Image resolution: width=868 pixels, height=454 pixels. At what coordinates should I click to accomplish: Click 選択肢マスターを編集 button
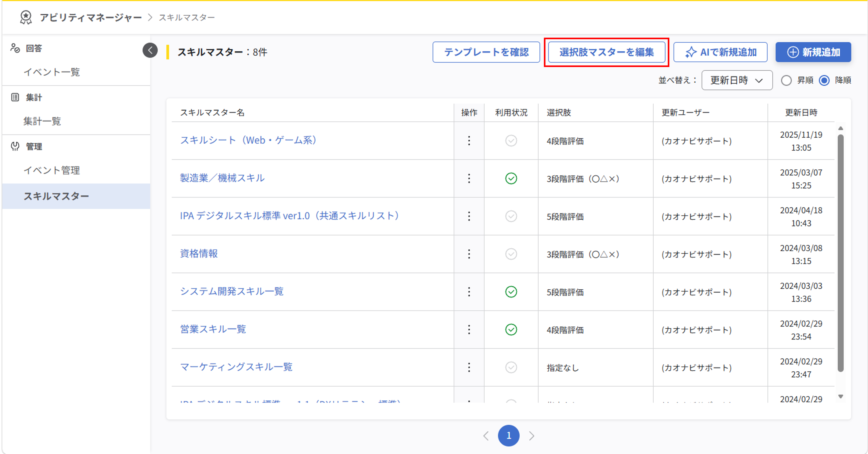(607, 52)
